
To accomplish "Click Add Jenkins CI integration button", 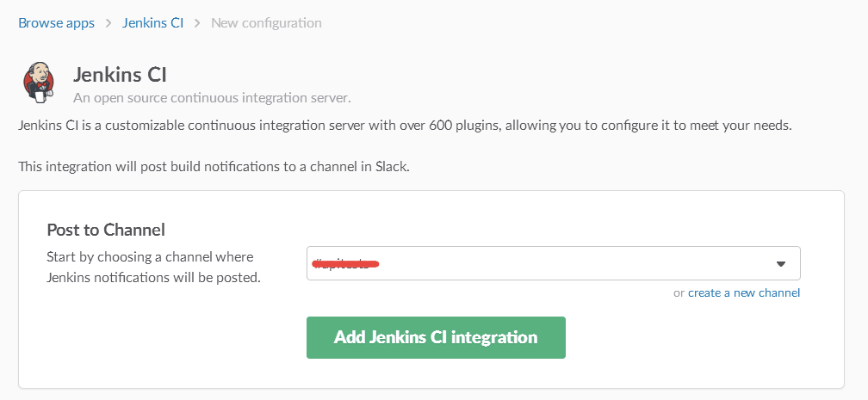I will coord(436,337).
